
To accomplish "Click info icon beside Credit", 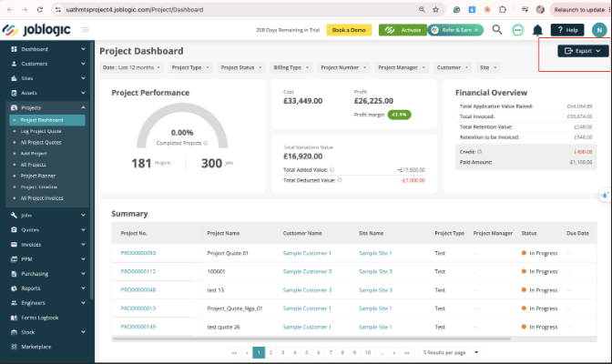I will pyautogui.click(x=480, y=152).
